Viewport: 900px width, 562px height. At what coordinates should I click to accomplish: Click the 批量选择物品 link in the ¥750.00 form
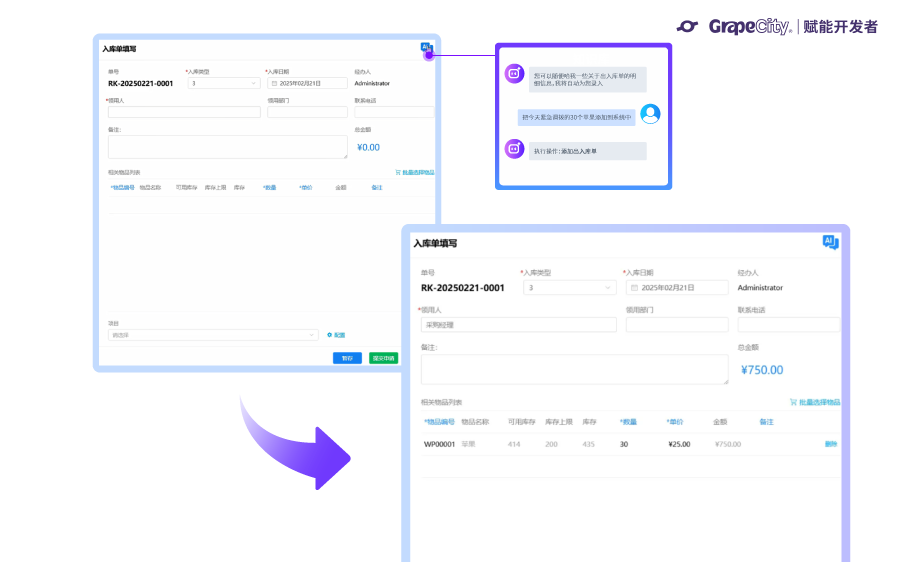pyautogui.click(x=819, y=402)
